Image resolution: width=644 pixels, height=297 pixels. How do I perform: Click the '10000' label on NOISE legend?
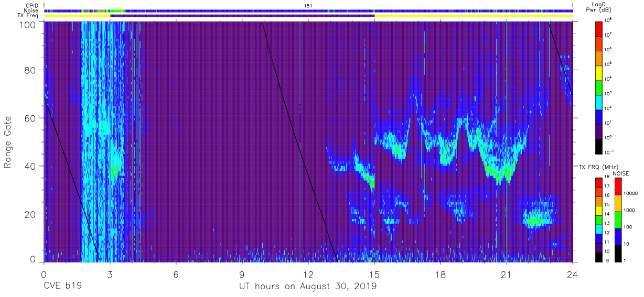[x=631, y=193]
